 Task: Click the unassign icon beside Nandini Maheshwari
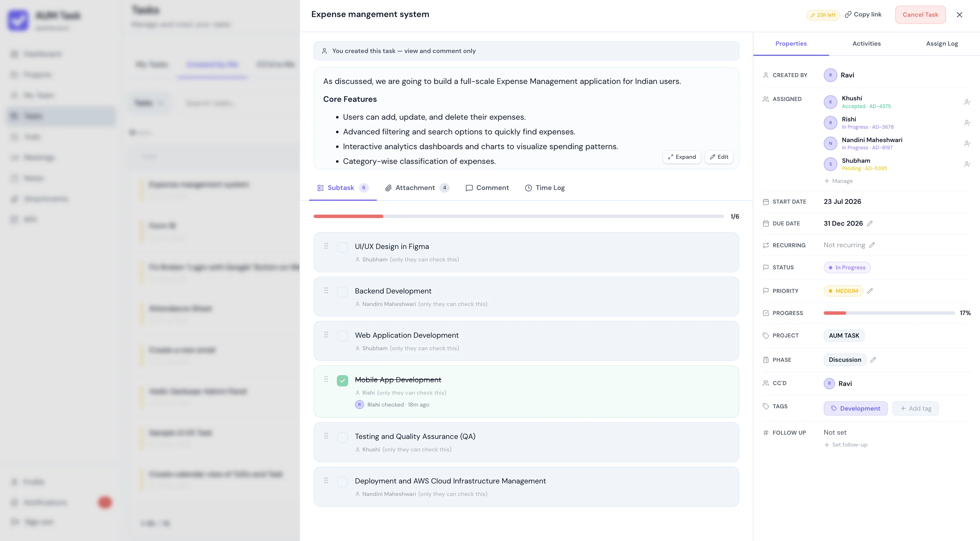tap(967, 143)
